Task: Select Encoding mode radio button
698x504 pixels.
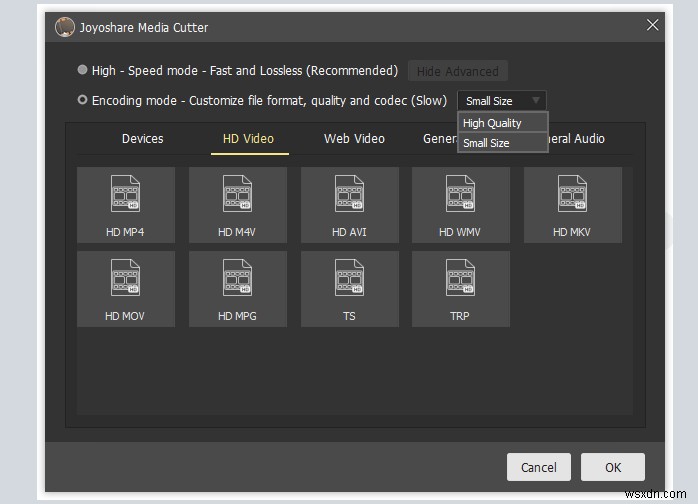Action: (82, 100)
